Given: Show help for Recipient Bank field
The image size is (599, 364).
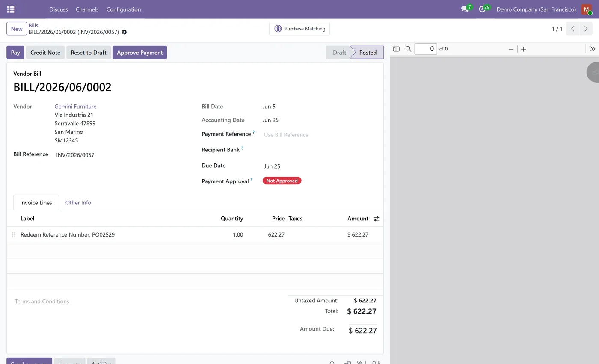Looking at the screenshot, I should [242, 148].
